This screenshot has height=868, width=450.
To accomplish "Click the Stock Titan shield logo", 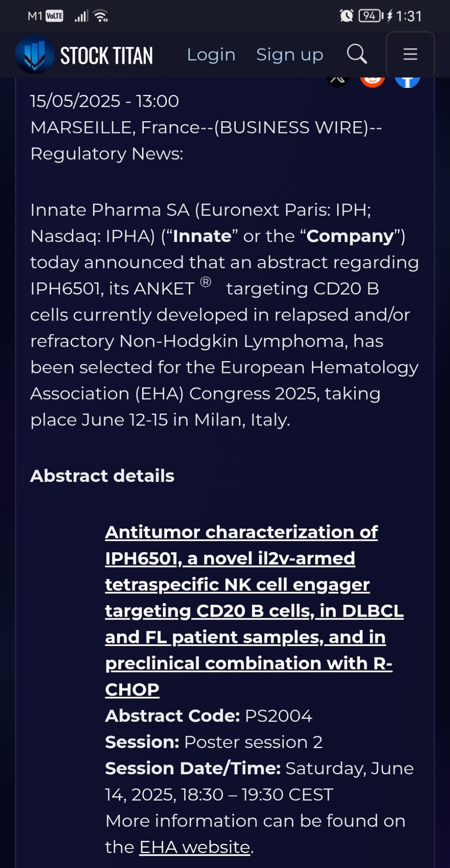I will tap(34, 55).
